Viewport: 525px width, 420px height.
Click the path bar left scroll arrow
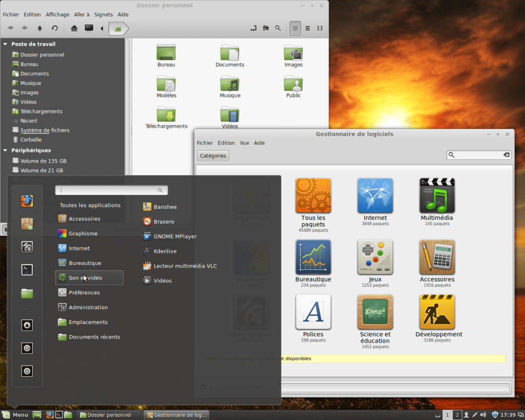click(102, 28)
